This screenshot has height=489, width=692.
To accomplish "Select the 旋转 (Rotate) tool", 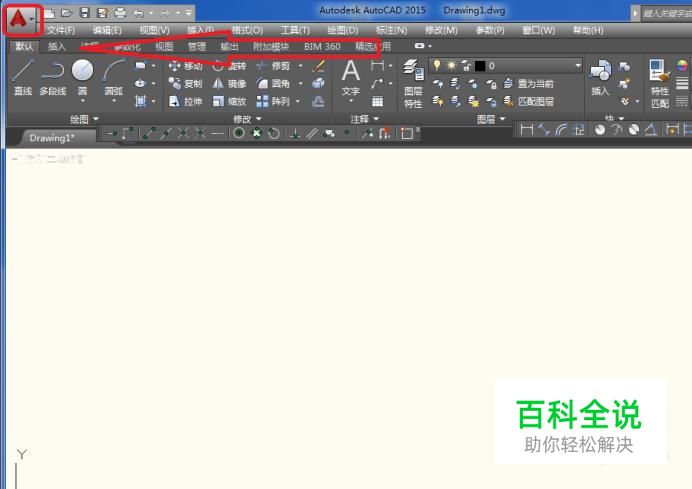I will (229, 66).
